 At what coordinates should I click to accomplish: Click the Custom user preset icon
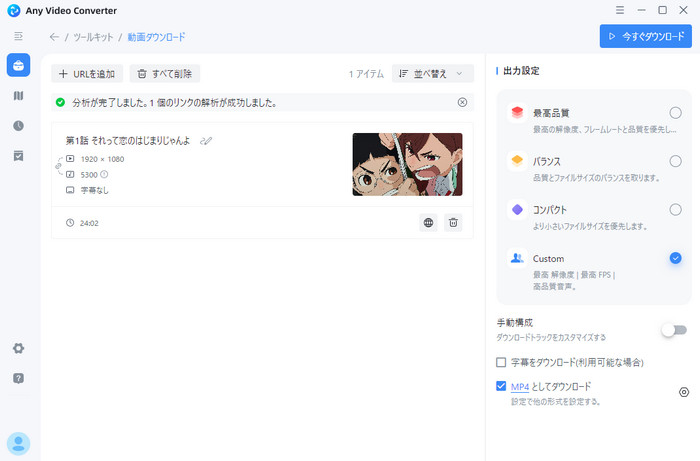(x=517, y=258)
